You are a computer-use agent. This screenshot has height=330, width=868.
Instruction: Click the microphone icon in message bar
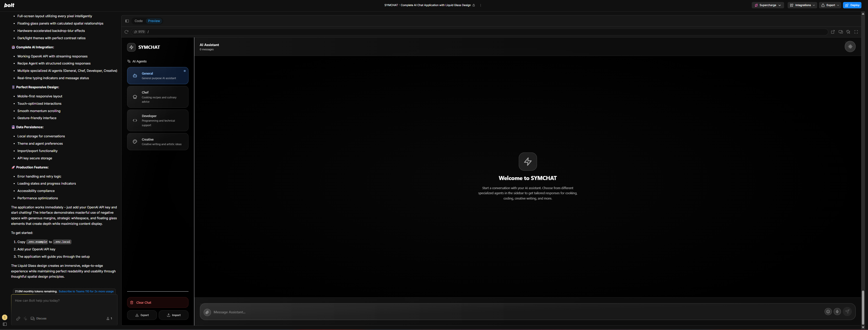coord(837,312)
